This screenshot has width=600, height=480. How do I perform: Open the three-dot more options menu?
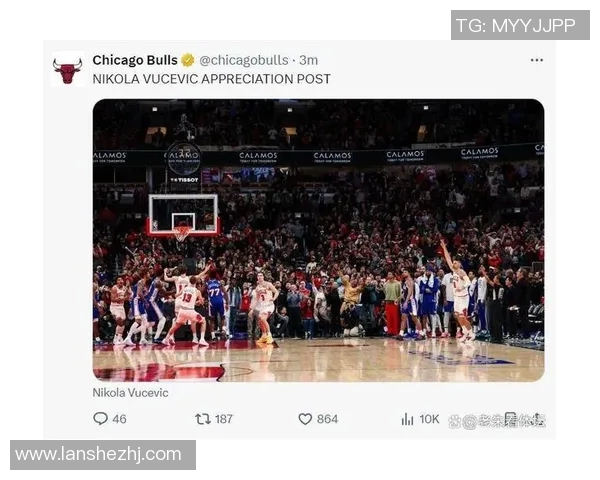[x=537, y=60]
